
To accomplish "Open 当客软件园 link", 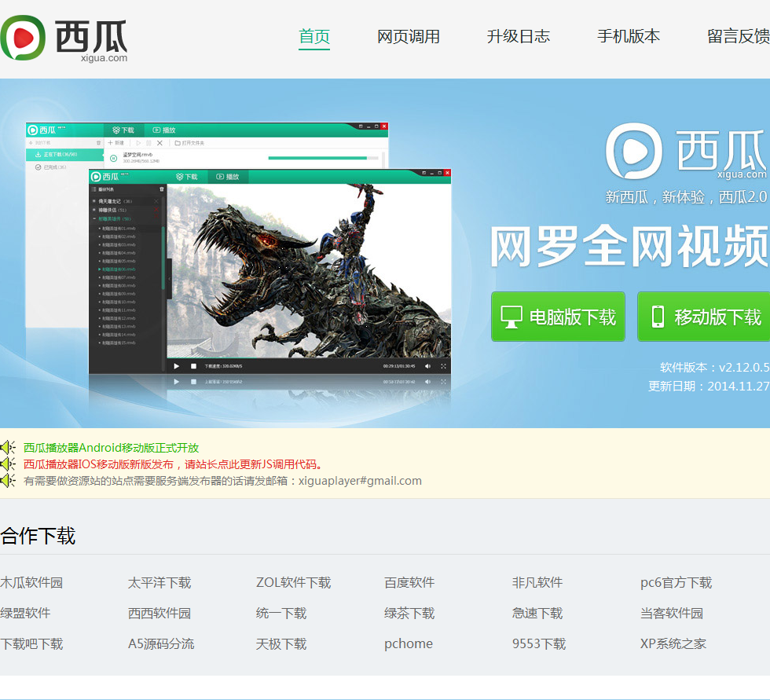I will click(672, 613).
